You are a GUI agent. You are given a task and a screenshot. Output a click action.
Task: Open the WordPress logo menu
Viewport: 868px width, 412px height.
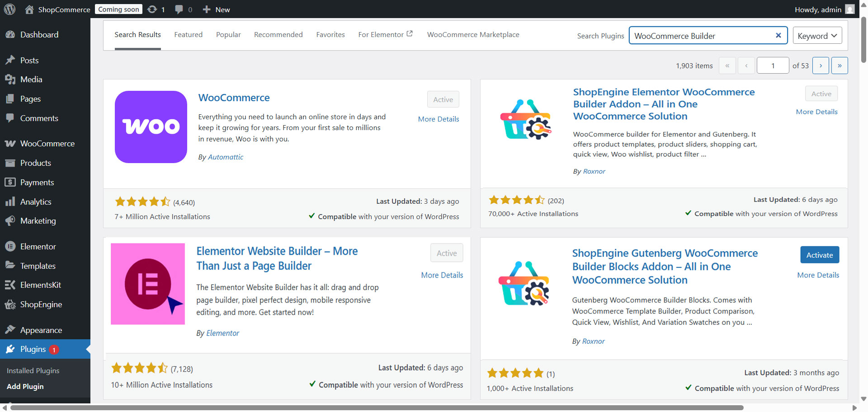coord(9,9)
